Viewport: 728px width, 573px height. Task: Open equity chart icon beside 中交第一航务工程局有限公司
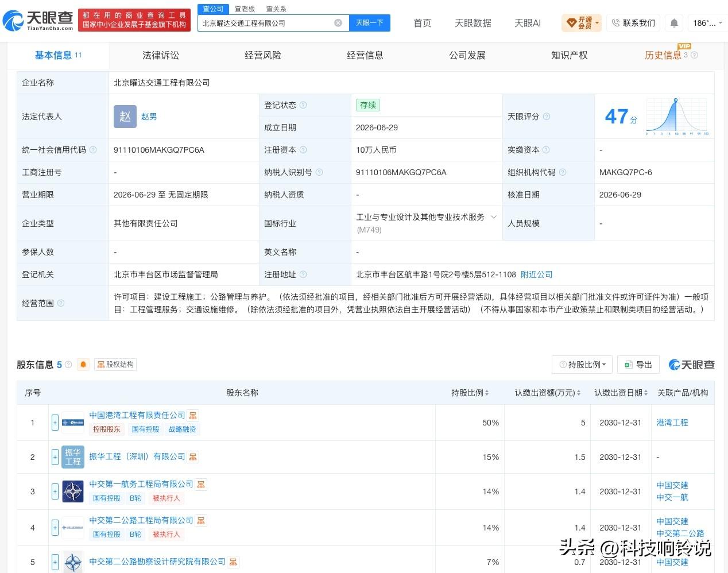pyautogui.click(x=201, y=485)
